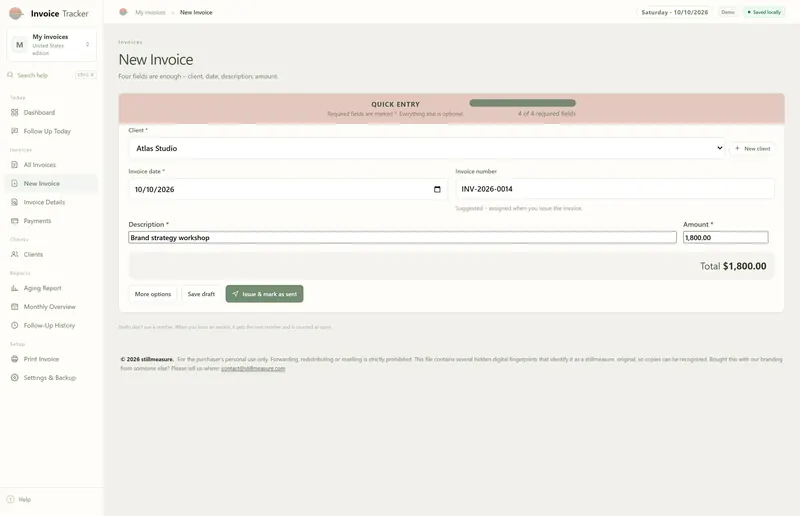Open the calendar picker icon
Screen dimensions: 800x516
tap(437, 189)
